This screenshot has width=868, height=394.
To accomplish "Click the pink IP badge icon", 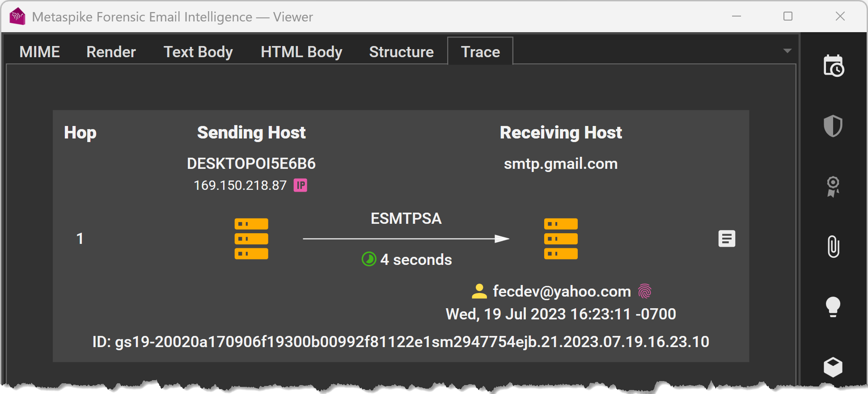I will tap(300, 185).
